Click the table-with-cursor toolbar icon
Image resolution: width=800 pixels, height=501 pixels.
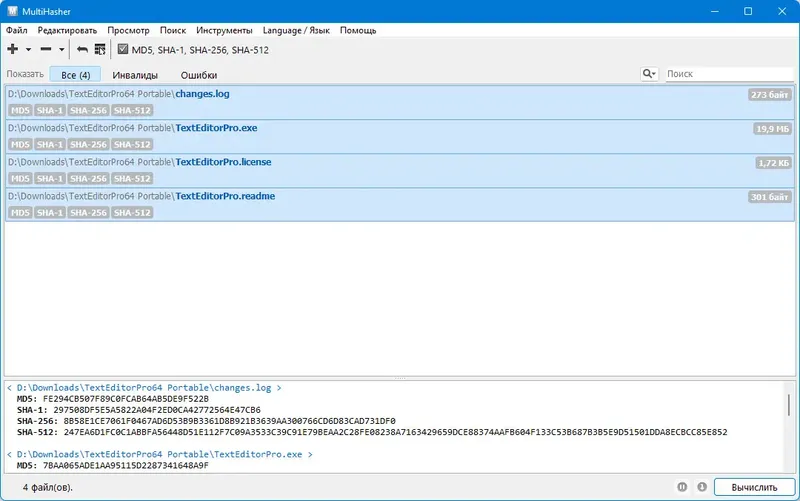tap(100, 49)
